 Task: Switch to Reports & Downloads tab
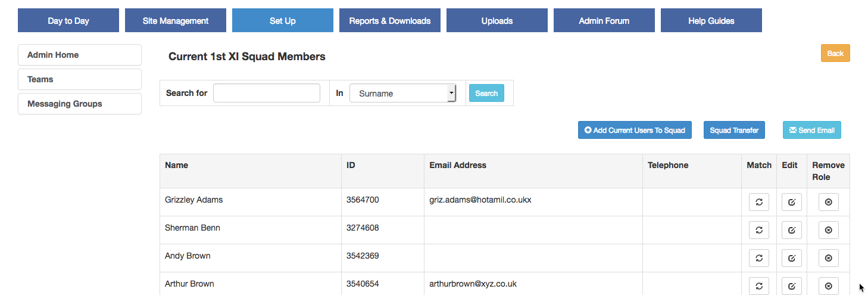[389, 21]
